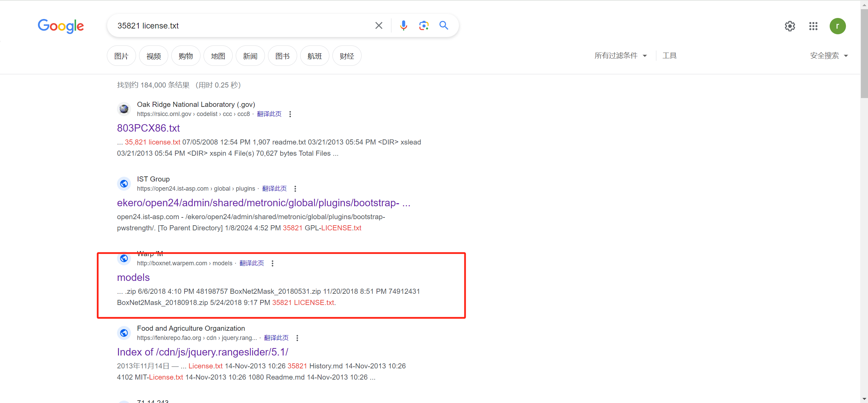This screenshot has height=403, width=868.
Task: Open the ekero/open24/admin/shared/metronic result
Action: pyautogui.click(x=264, y=203)
